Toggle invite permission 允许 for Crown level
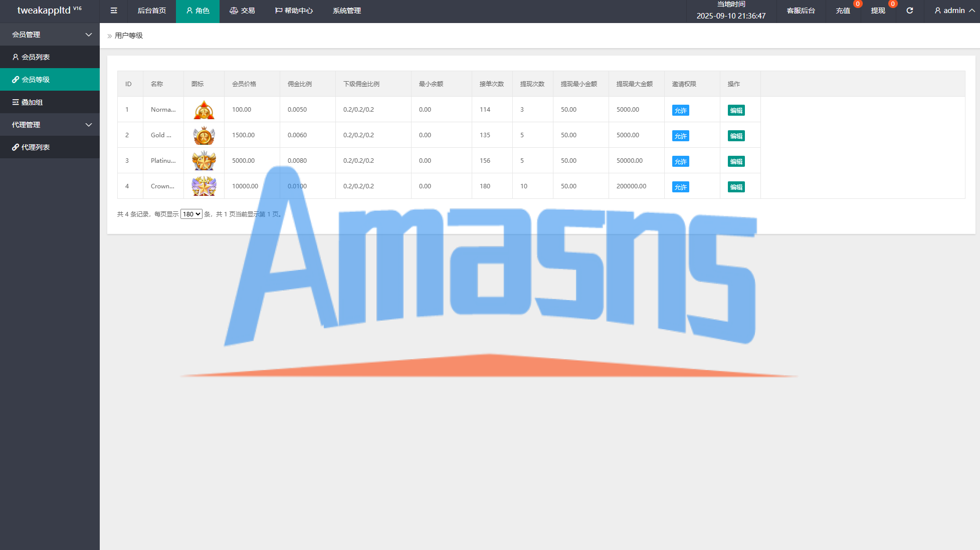980x550 pixels. coord(680,187)
